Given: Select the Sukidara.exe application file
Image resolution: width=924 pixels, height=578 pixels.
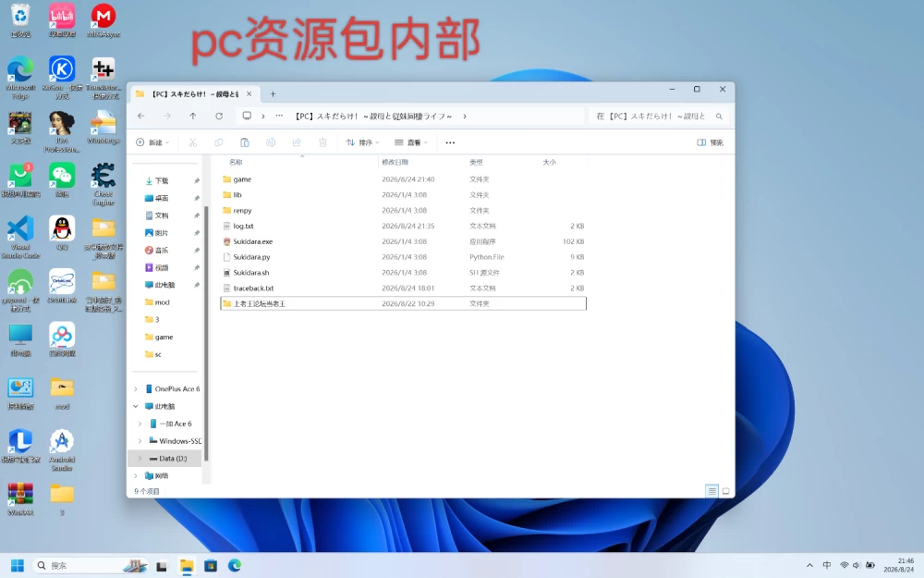Looking at the screenshot, I should (403, 241).
